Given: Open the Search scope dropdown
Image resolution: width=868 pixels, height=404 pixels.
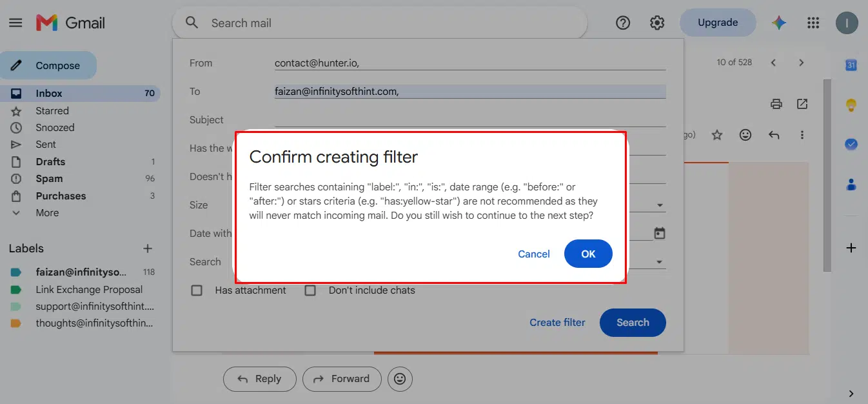Looking at the screenshot, I should pos(660,262).
